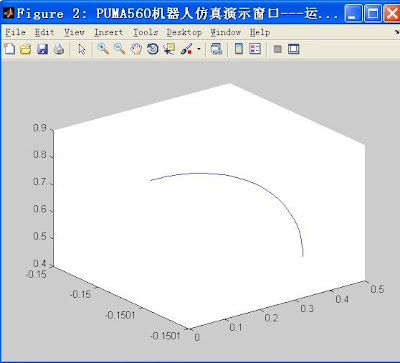Hide plot tools with the gray square icon

(278, 49)
